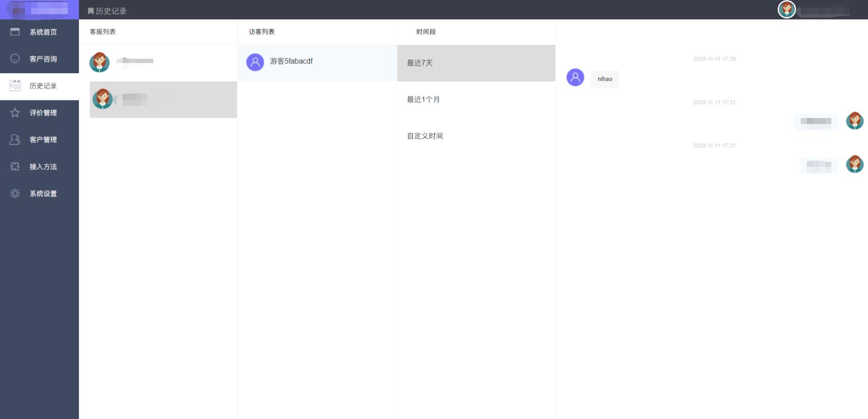Image resolution: width=868 pixels, height=419 pixels.
Task: Click the 接入方法 plug icon
Action: (15, 166)
